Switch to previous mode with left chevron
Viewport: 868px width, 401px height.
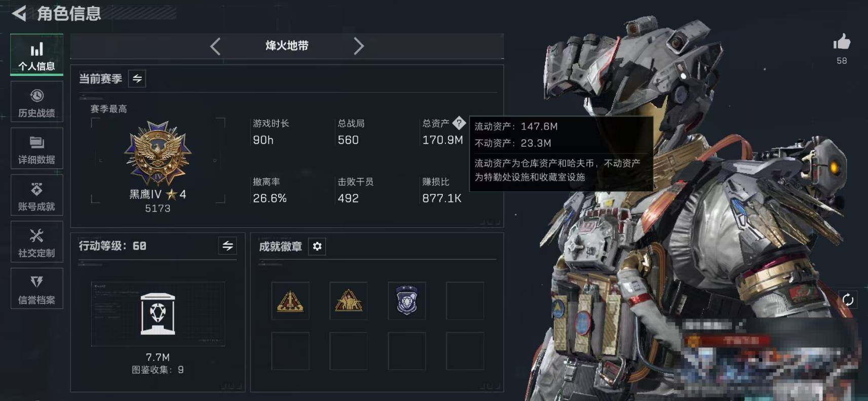pos(215,46)
